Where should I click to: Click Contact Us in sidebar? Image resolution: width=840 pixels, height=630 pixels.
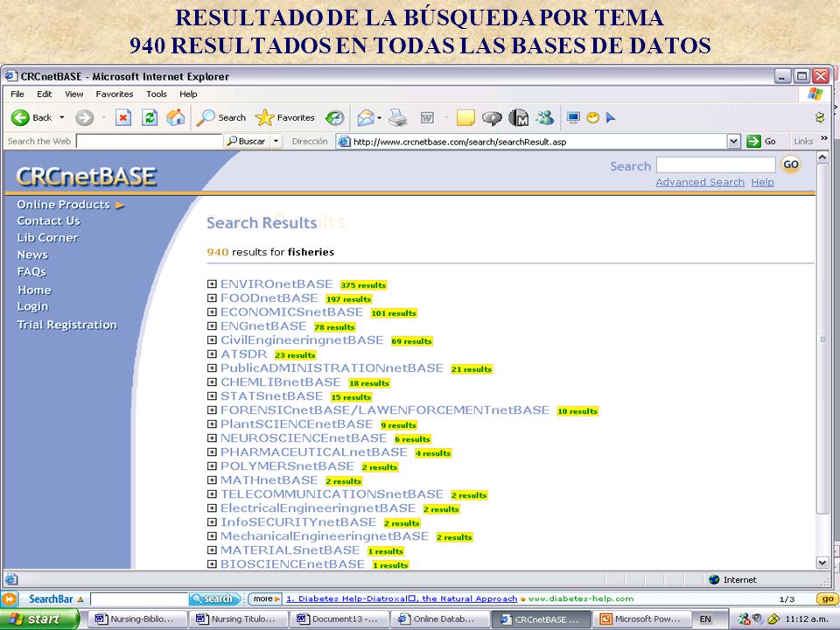pos(48,220)
